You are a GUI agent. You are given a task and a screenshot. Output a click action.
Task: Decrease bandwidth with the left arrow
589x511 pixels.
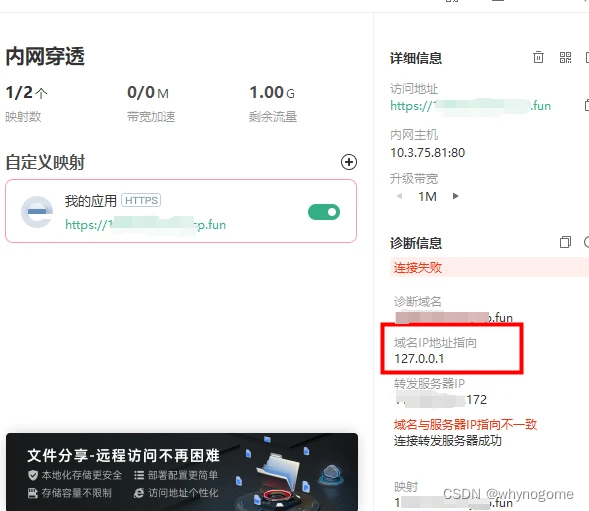tap(400, 196)
